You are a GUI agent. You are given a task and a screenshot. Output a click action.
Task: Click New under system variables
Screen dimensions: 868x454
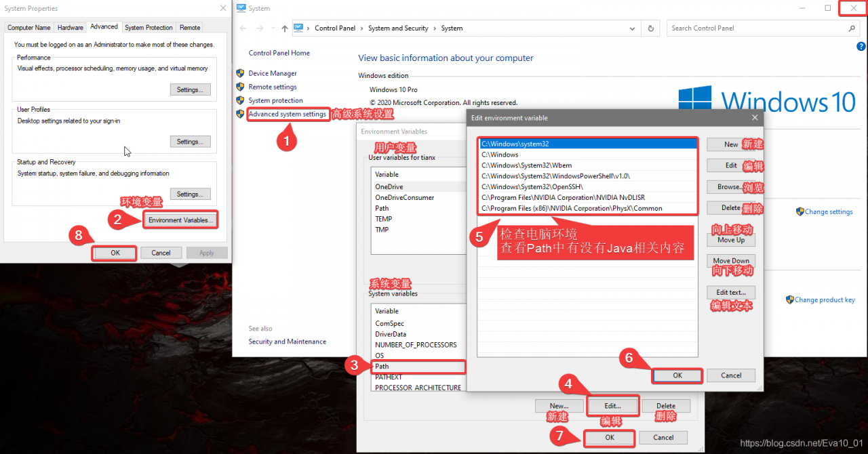pos(559,406)
